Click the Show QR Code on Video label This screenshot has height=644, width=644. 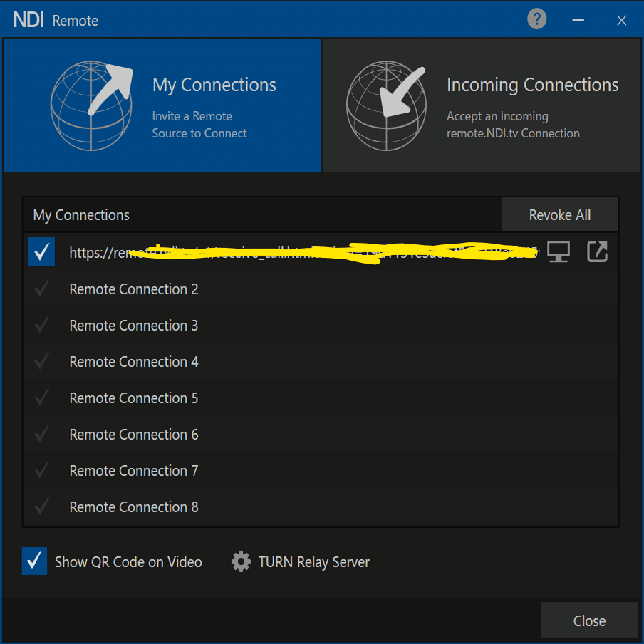pyautogui.click(x=128, y=562)
